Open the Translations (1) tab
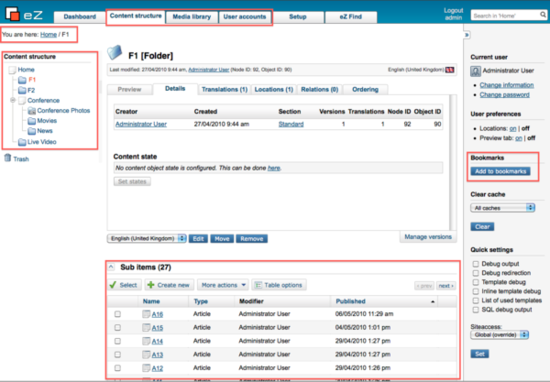Image resolution: width=550 pixels, height=382 pixels. [224, 89]
